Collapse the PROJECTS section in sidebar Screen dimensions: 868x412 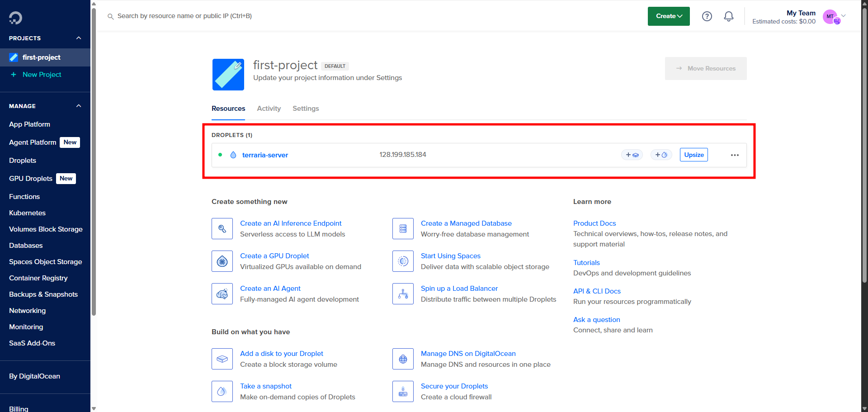(78, 38)
